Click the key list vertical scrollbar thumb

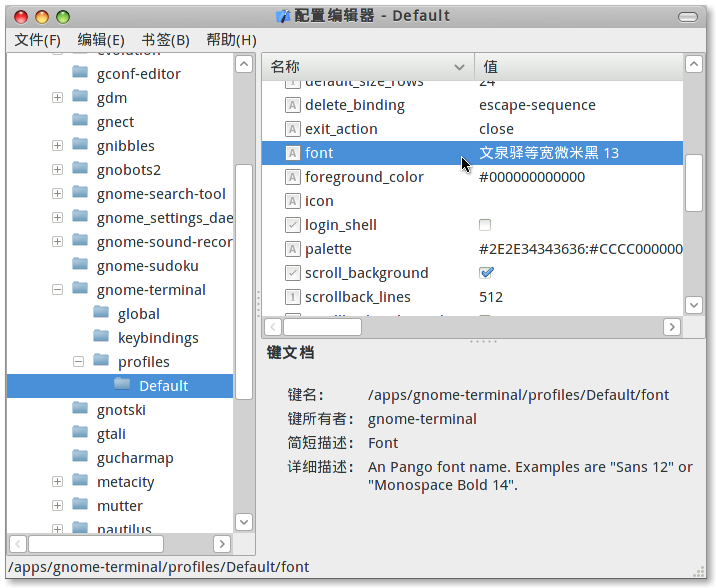click(x=694, y=183)
